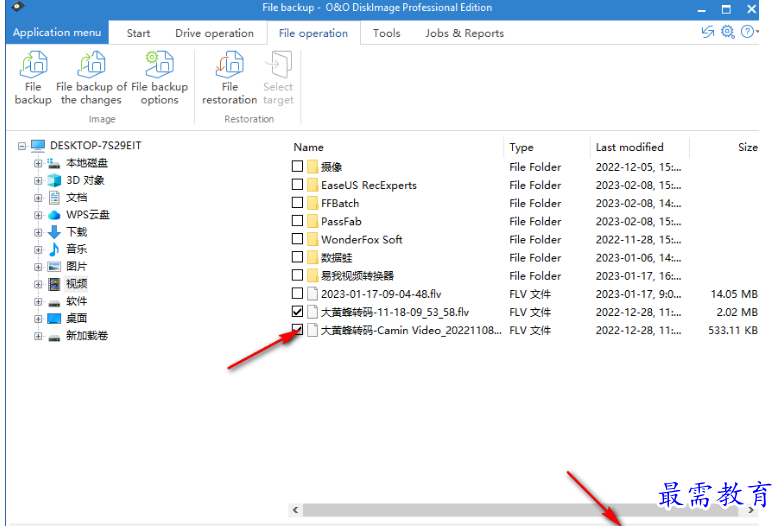Open File backup options
The height and width of the screenshot is (526, 780).
(x=159, y=78)
